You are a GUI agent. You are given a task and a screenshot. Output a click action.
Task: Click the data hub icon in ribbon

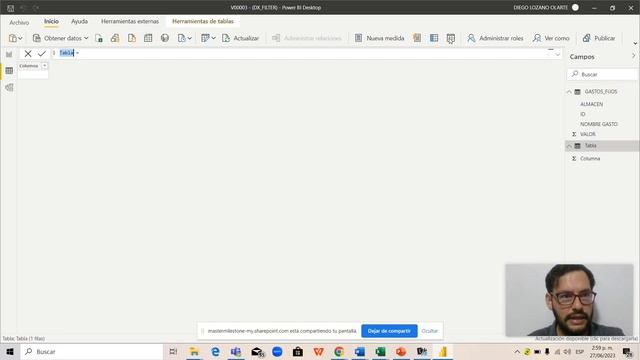(x=115, y=38)
